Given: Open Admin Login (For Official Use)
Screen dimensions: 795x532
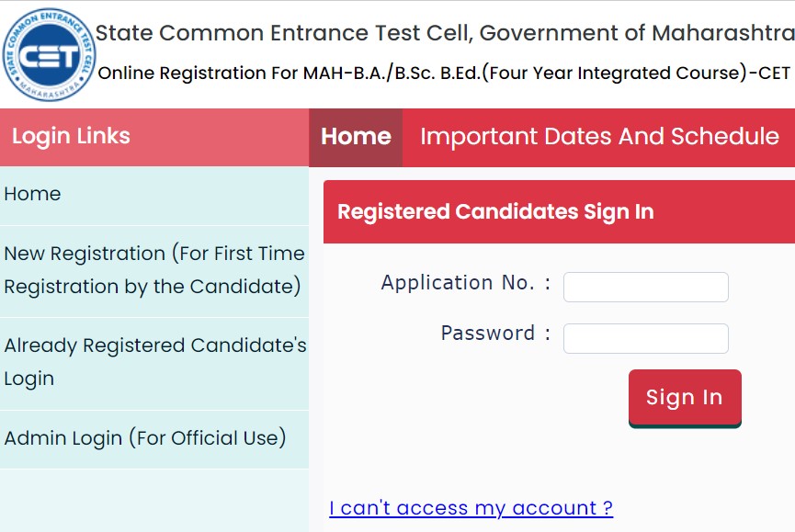Looking at the screenshot, I should 145,438.
